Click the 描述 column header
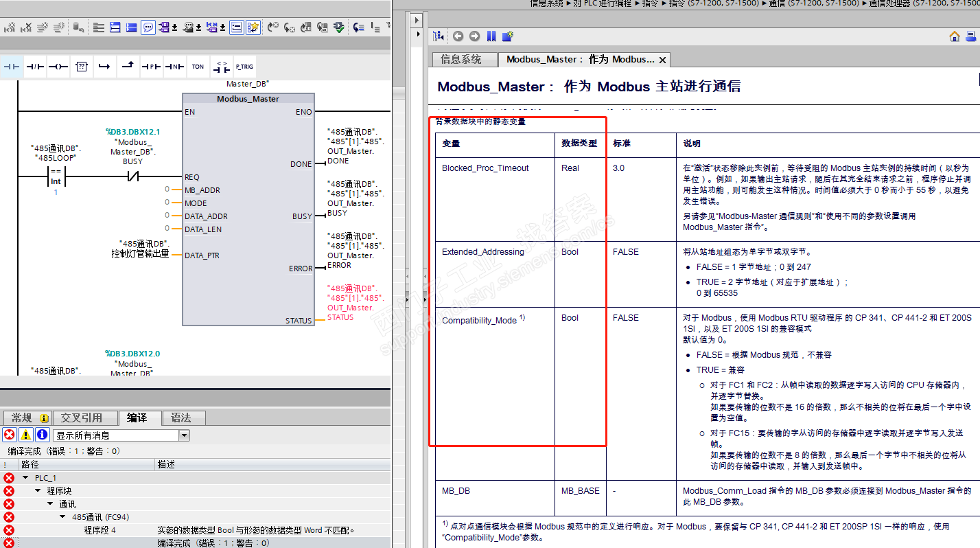980x548 pixels. tap(272, 465)
